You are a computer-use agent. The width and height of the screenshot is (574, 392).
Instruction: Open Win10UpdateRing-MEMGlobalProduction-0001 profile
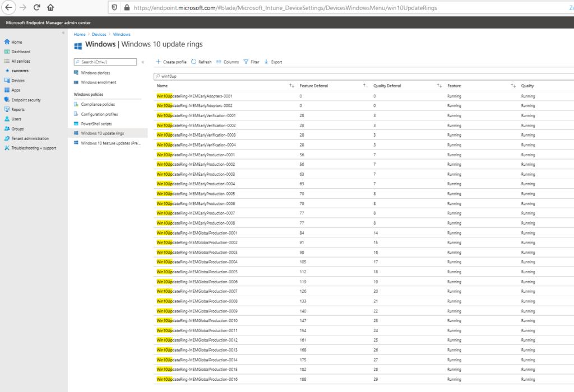coord(197,233)
